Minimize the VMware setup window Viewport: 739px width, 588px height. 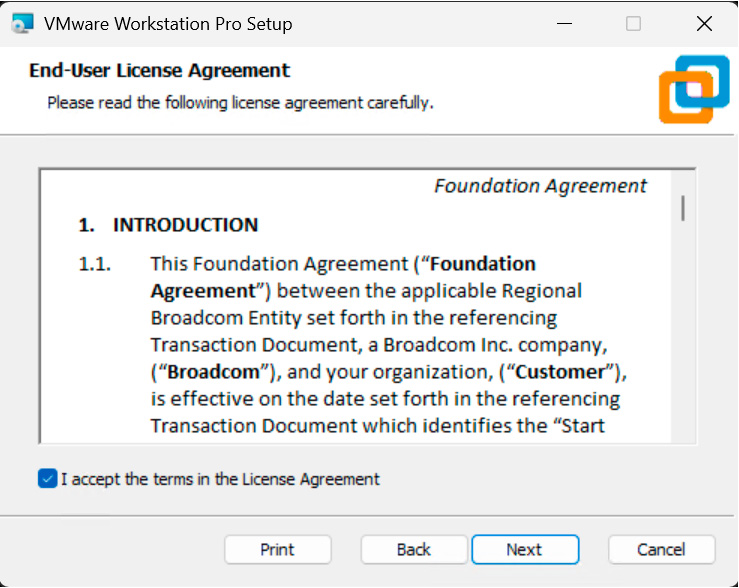click(x=561, y=23)
